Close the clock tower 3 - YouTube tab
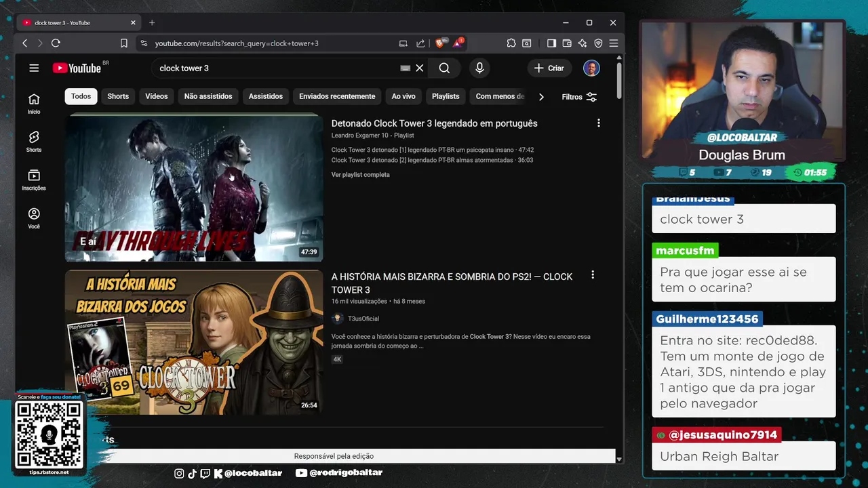The image size is (868, 488). [133, 22]
